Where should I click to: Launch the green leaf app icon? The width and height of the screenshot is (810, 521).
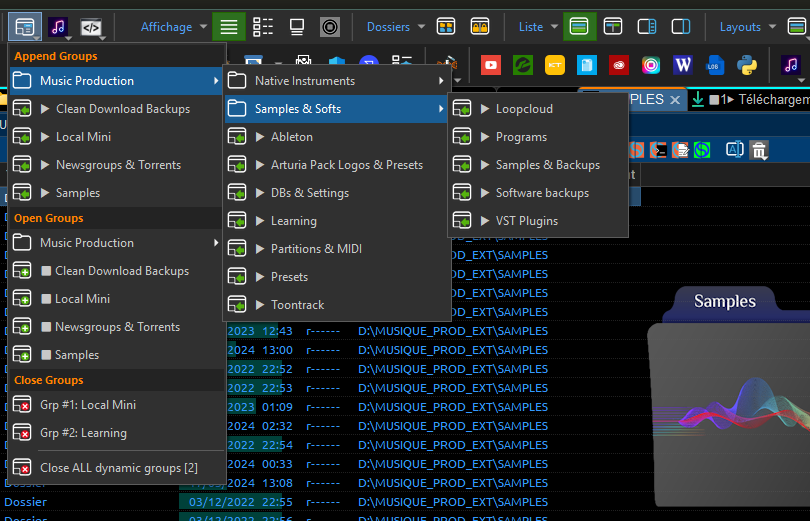tap(523, 65)
